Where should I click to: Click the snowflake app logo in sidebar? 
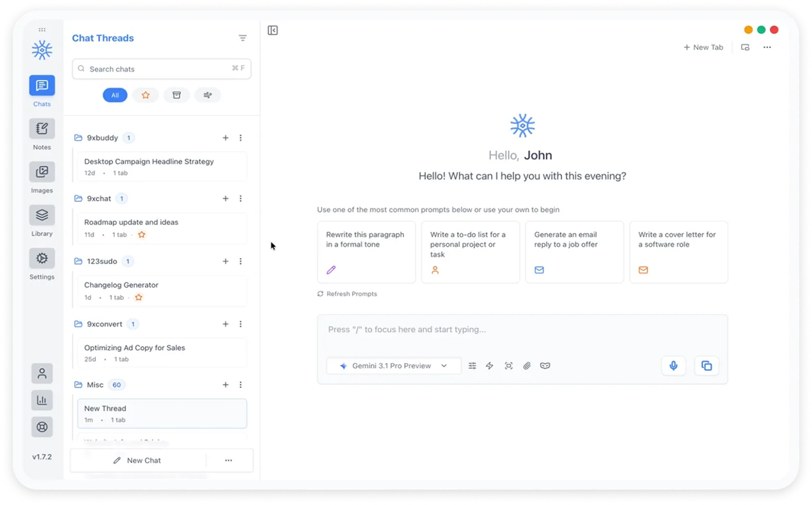[42, 50]
